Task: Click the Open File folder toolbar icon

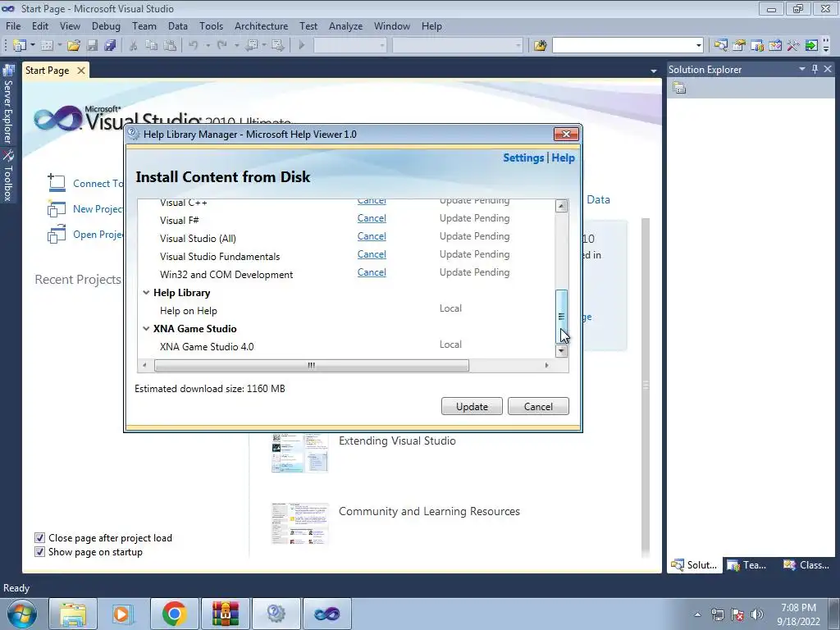Action: pyautogui.click(x=73, y=46)
